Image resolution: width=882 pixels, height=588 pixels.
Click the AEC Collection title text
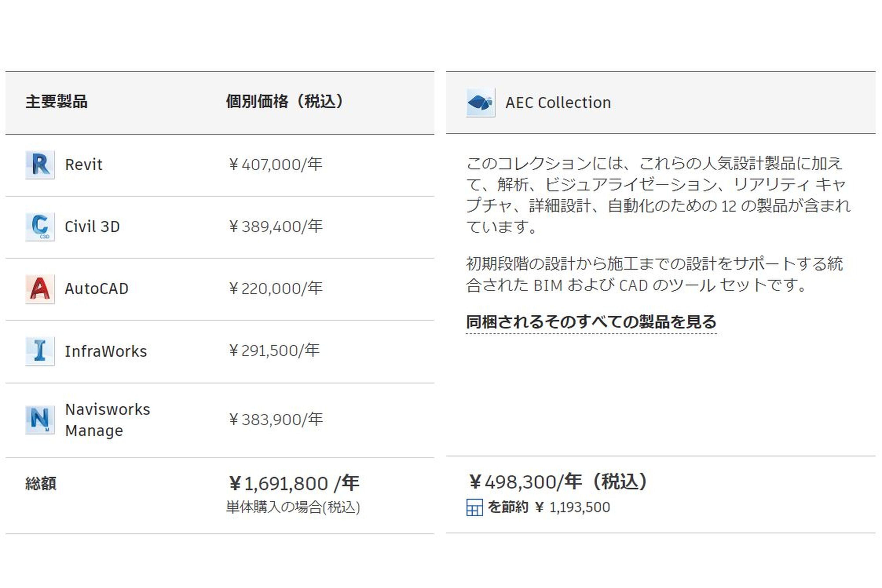point(558,103)
